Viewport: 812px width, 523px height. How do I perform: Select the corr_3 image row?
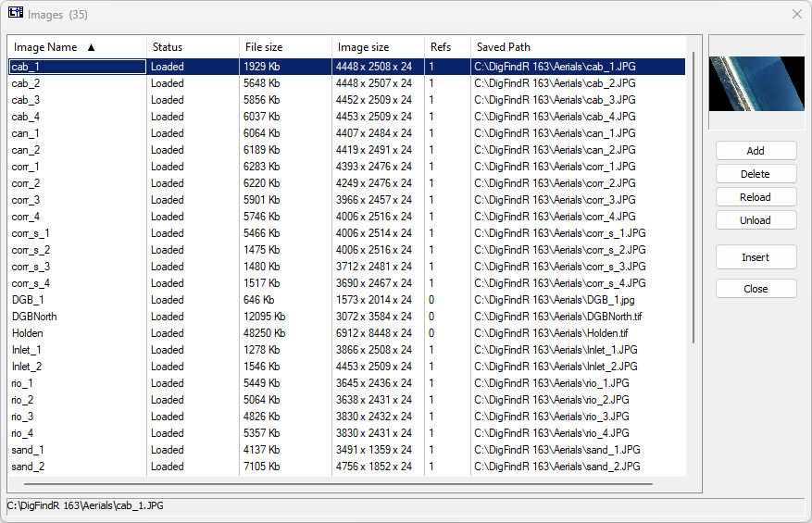[x=347, y=200]
